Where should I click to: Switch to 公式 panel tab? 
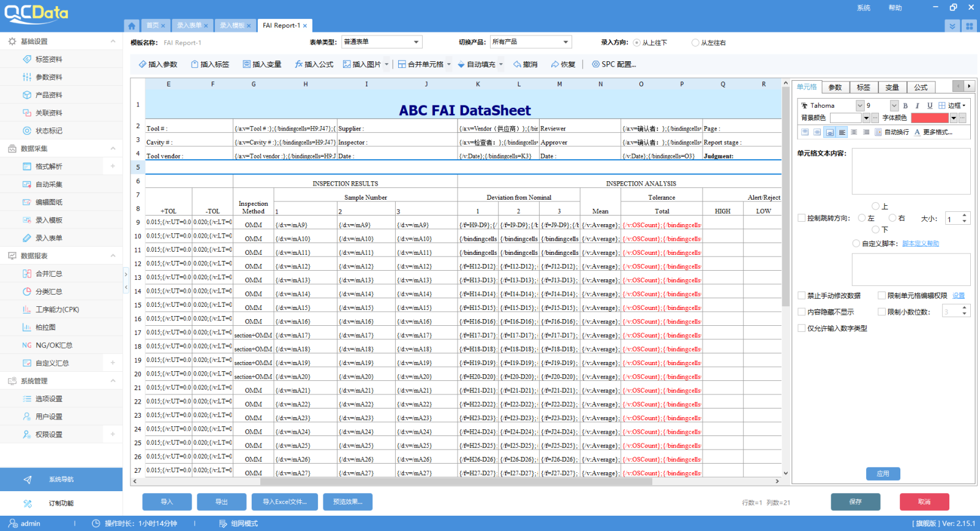921,88
